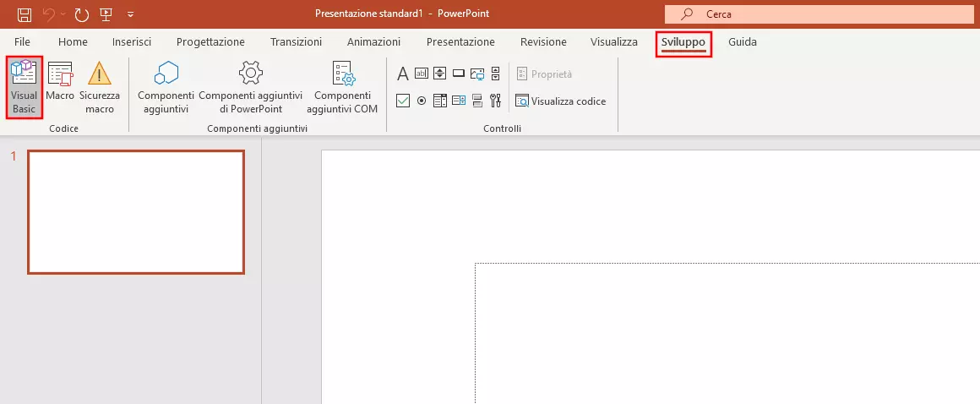980x404 pixels.
Task: Select the More Controls wrench icon
Action: pos(495,101)
